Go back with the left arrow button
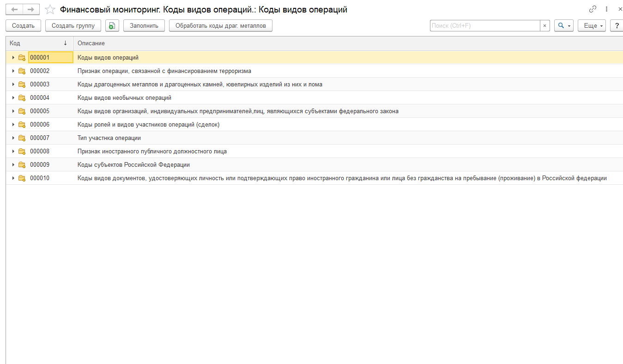This screenshot has height=364, width=623. click(14, 9)
